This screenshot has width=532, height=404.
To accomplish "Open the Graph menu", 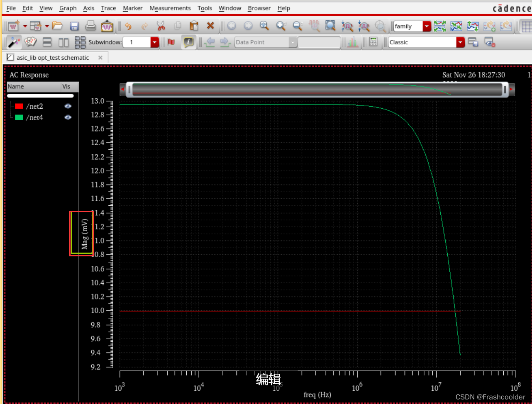I will coord(68,8).
